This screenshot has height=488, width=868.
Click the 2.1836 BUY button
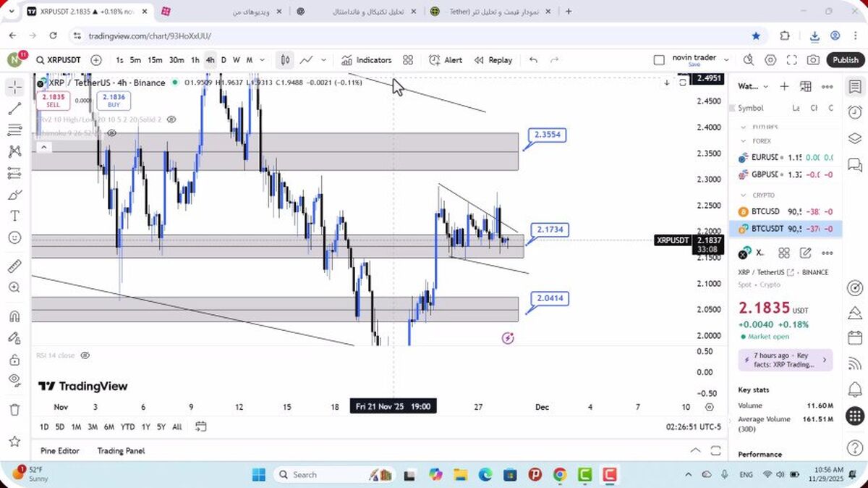[x=114, y=101]
